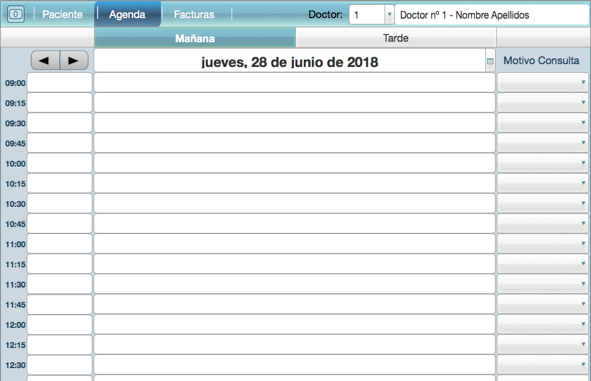Viewport: 591px width, 381px height.
Task: Click the square icon left of Paciente
Action: coord(15,14)
